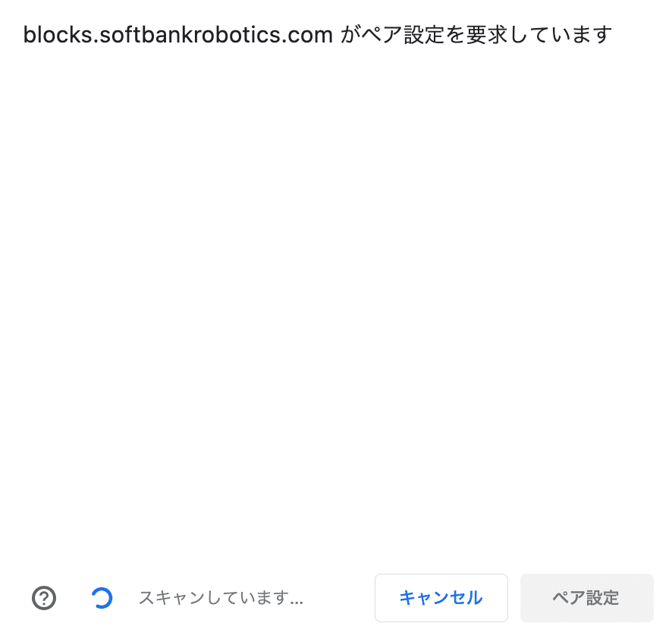
Task: Open the help question mark icon
Action: click(x=44, y=598)
